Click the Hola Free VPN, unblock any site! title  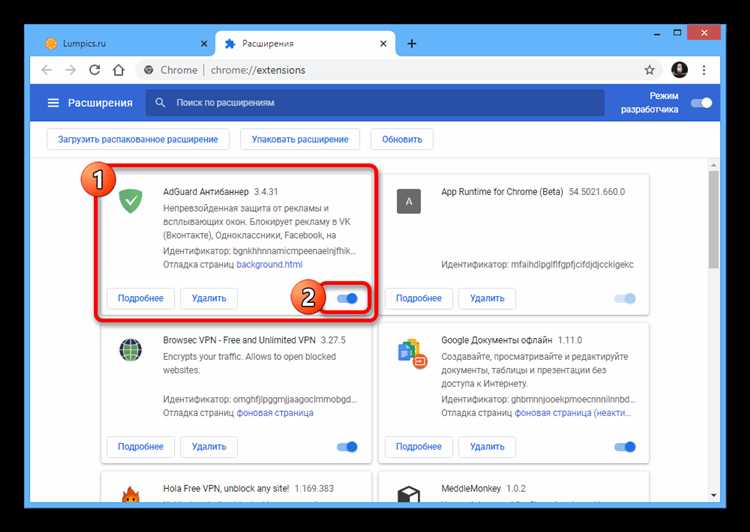[226, 488]
